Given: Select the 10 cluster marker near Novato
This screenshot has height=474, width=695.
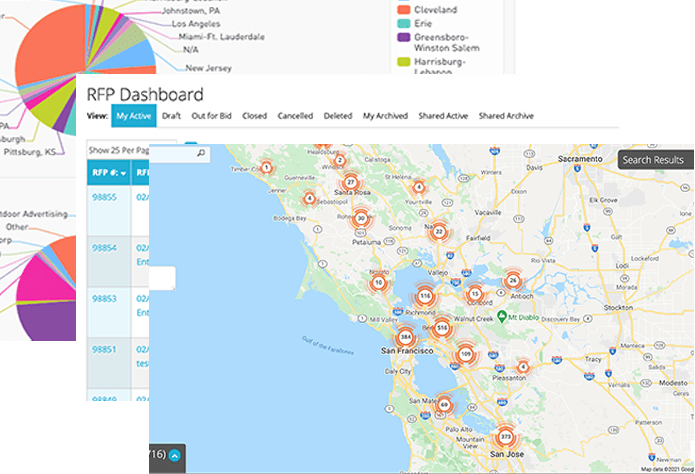Looking at the screenshot, I should [x=378, y=282].
